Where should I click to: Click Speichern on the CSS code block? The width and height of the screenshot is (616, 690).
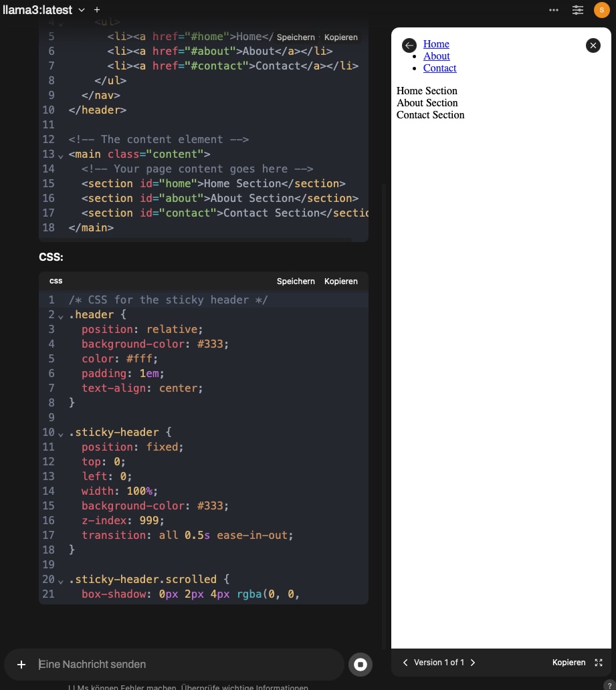click(296, 281)
